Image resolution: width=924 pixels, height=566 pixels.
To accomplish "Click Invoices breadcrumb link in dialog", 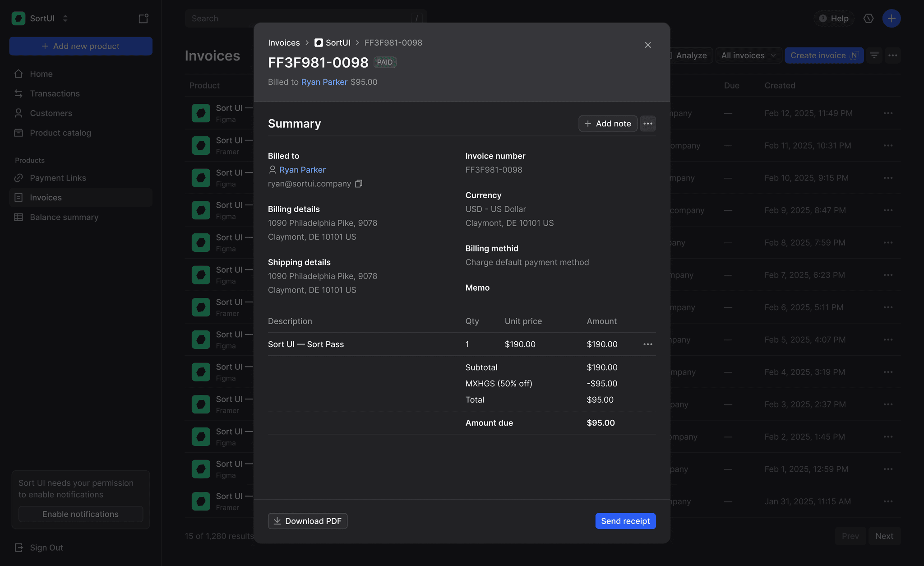I will [x=284, y=43].
